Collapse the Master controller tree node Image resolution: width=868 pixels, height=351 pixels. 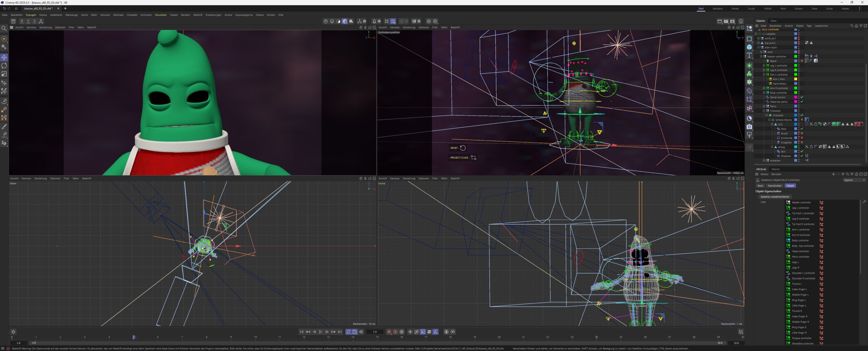(761, 57)
